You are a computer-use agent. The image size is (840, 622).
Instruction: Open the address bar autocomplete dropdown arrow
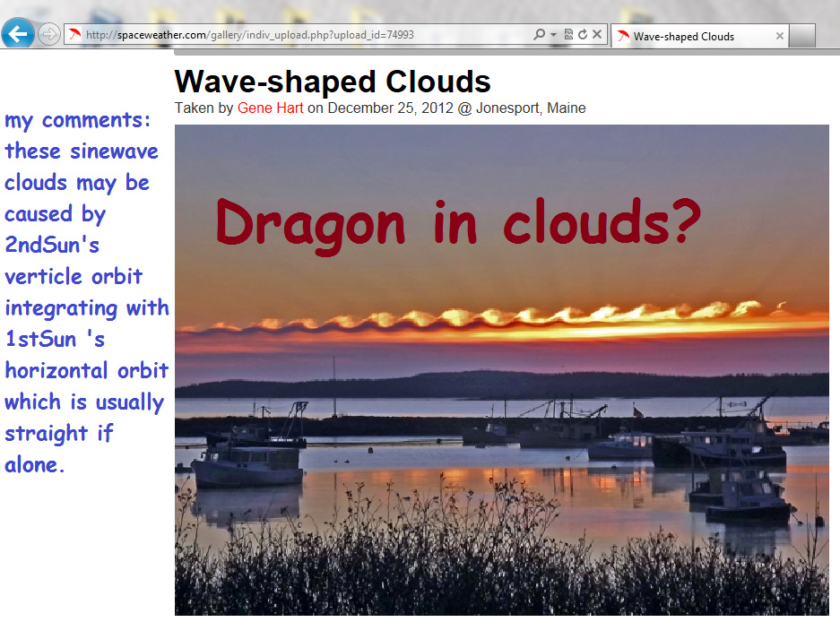(x=553, y=35)
